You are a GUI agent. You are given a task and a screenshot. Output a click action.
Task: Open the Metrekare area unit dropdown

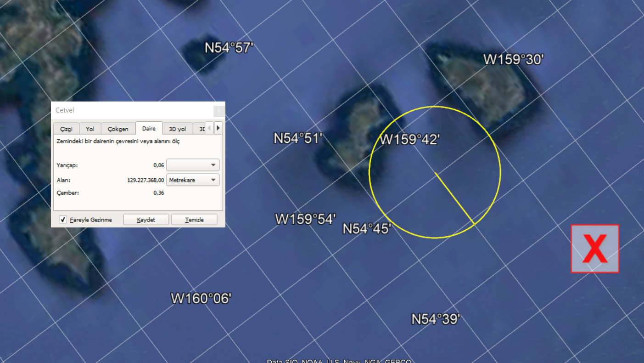[x=193, y=180]
